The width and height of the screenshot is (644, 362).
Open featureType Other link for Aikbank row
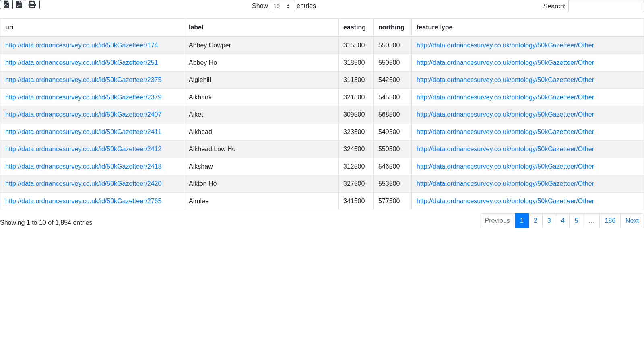[x=505, y=97]
